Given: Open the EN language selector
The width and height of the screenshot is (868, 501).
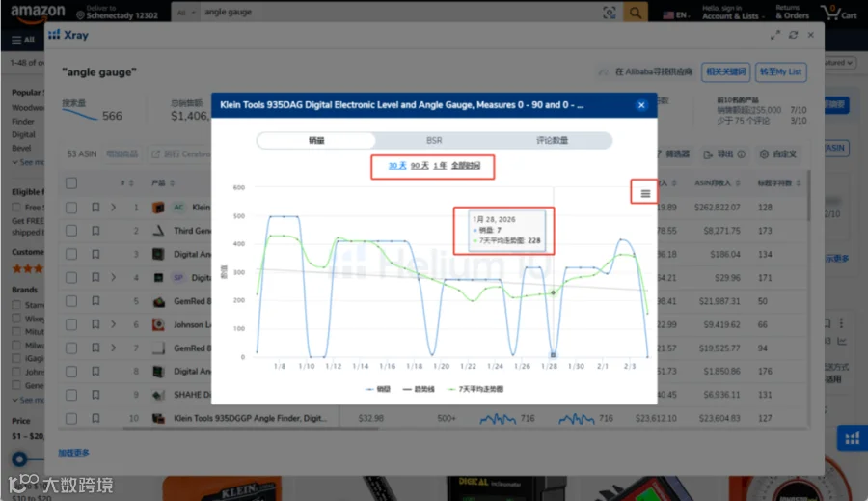Looking at the screenshot, I should (x=676, y=15).
